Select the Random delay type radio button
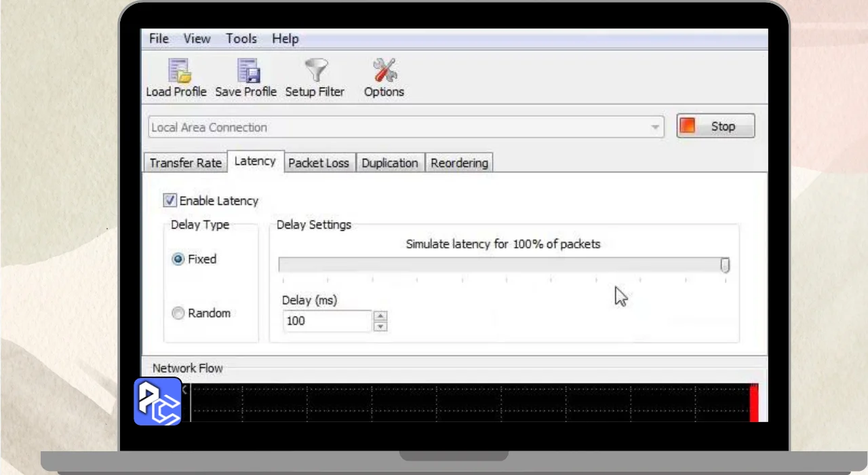This screenshot has width=868, height=475. click(178, 313)
